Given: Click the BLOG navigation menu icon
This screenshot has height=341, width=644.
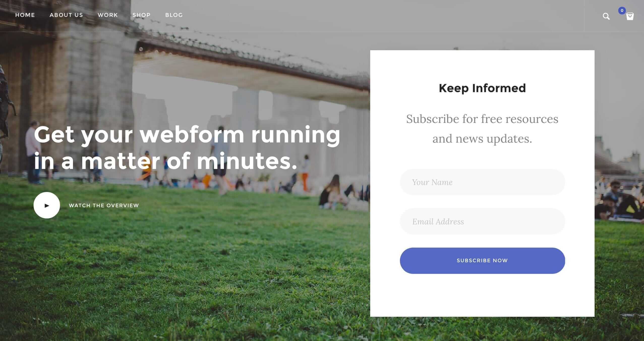Looking at the screenshot, I should (x=174, y=15).
